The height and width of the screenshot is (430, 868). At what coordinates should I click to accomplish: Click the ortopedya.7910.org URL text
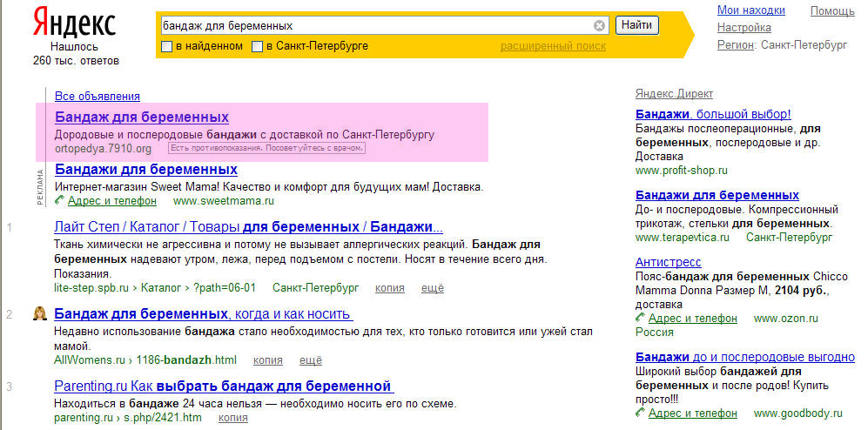(x=103, y=149)
